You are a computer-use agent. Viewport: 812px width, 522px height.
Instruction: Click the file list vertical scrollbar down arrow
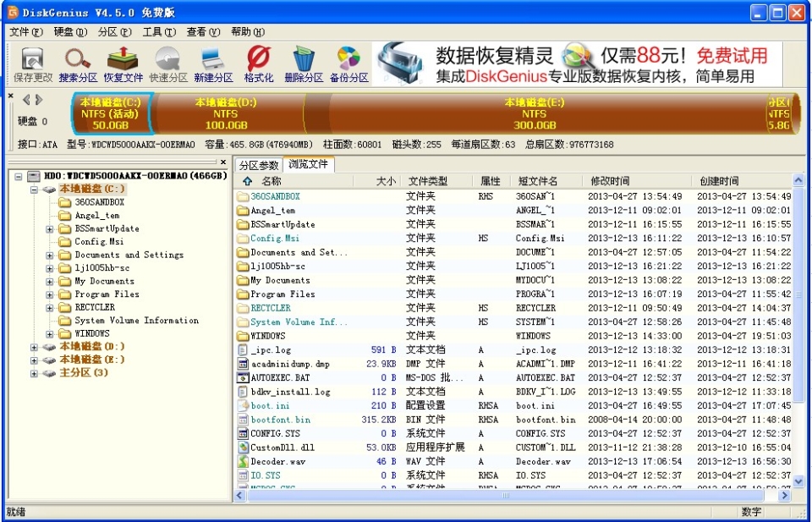(x=798, y=481)
